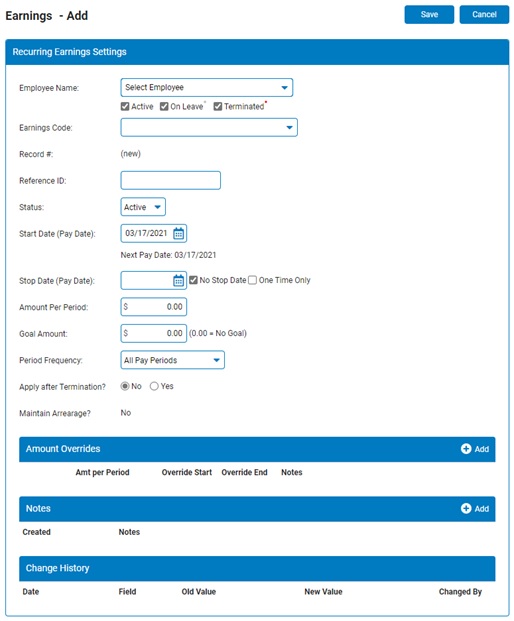The image size is (514, 621).
Task: Open the Status dropdown showing Active
Action: [x=143, y=207]
